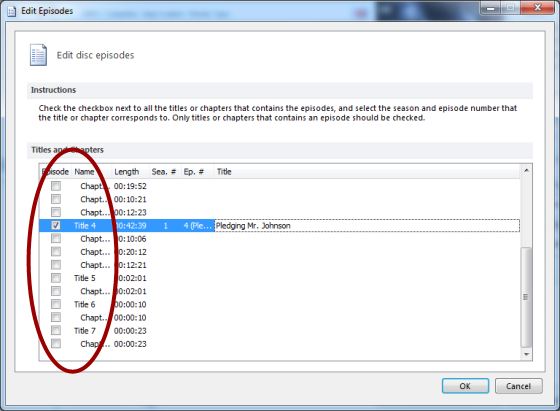Uncheck the Title 4 episode checkbox
Viewport: 560px width, 411px height.
[x=56, y=225]
